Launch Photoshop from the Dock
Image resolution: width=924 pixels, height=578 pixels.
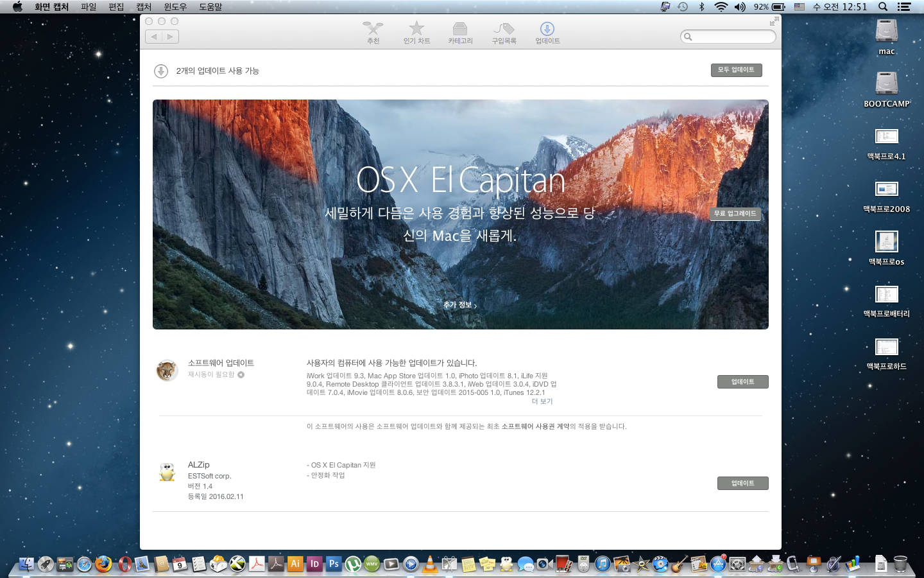pos(334,564)
